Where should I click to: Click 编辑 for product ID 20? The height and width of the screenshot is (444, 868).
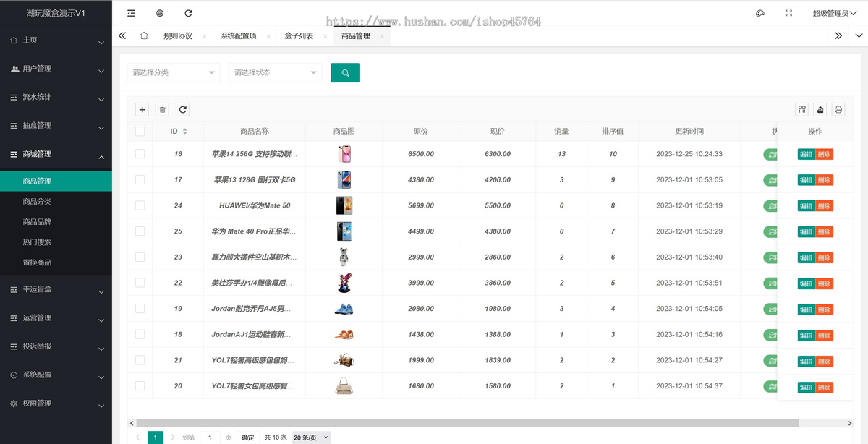tap(807, 387)
